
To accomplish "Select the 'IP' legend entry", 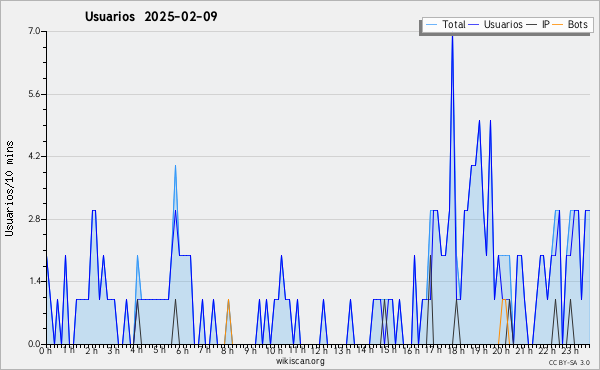I will click(538, 24).
